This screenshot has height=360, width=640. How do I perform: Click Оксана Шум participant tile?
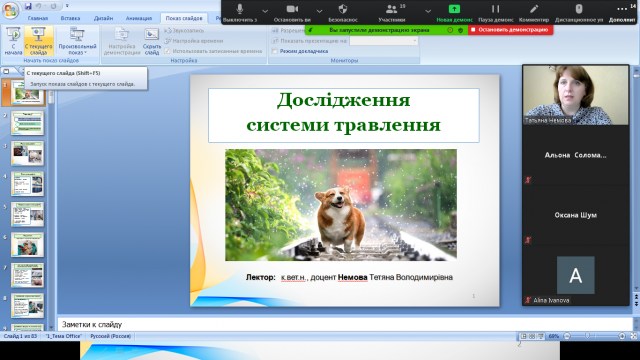coord(576,216)
